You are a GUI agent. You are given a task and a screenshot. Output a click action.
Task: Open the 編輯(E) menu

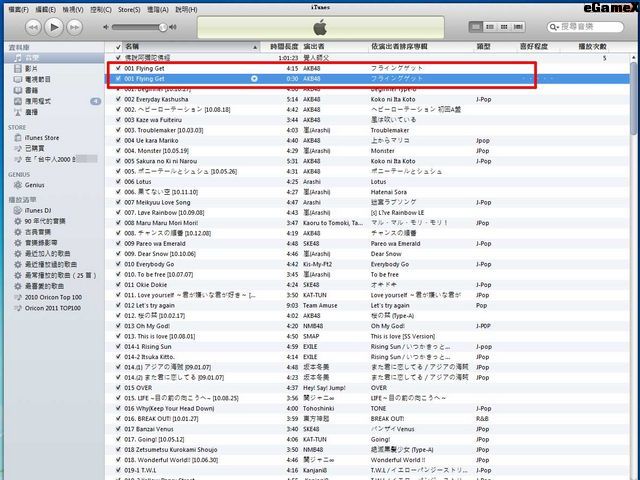(45, 9)
